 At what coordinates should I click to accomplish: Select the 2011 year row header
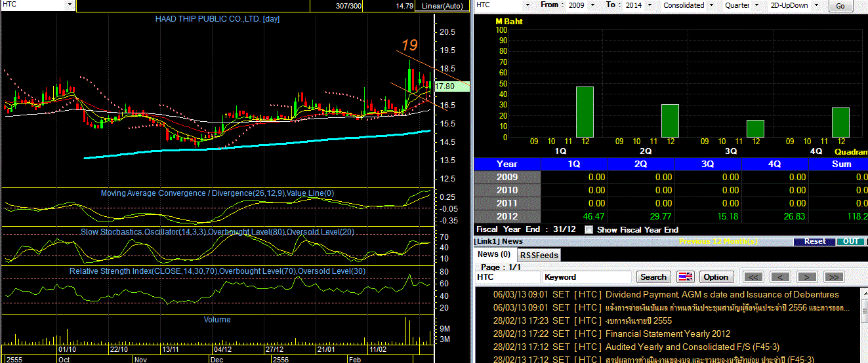coord(507,203)
